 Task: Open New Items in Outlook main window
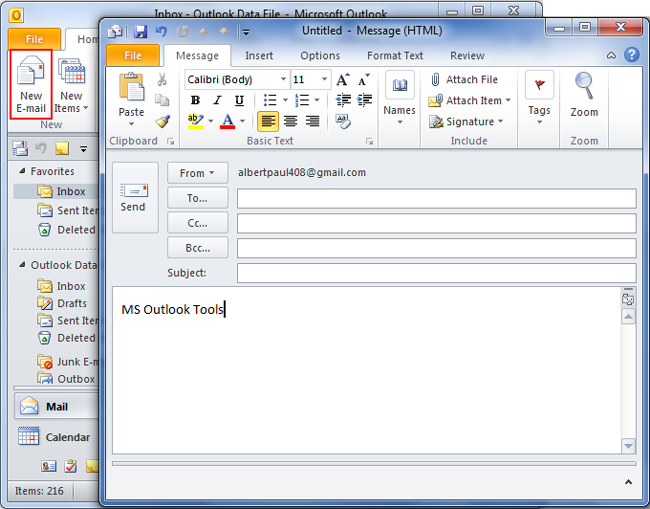coord(71,85)
